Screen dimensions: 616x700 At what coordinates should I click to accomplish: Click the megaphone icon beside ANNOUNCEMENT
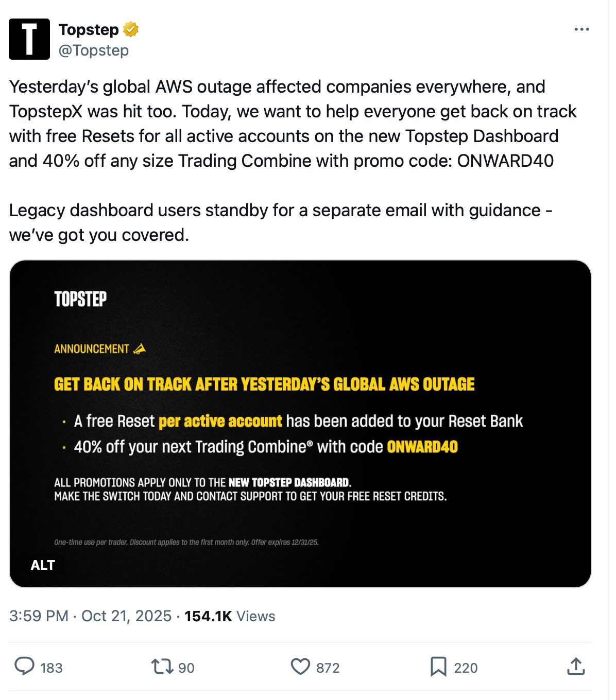139,349
